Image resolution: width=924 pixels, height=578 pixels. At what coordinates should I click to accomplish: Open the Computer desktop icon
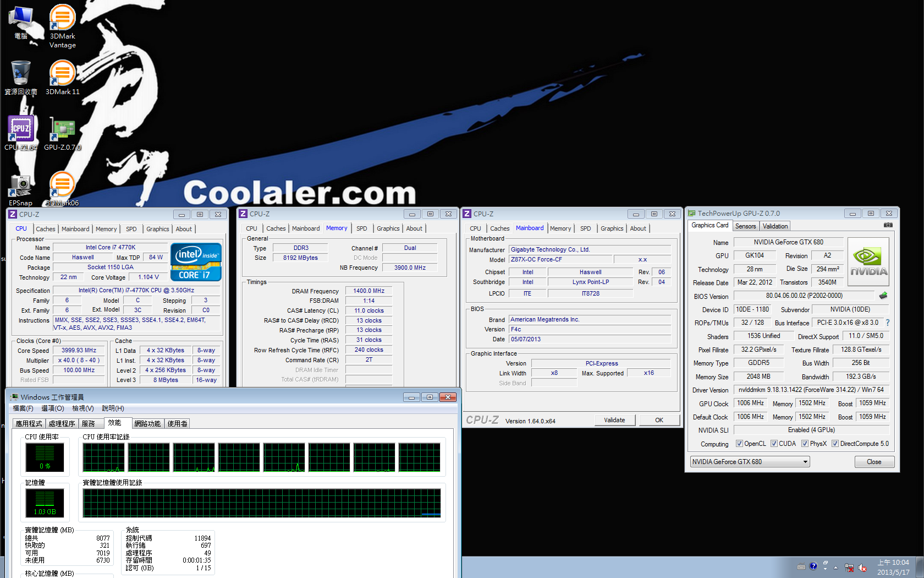pos(21,22)
